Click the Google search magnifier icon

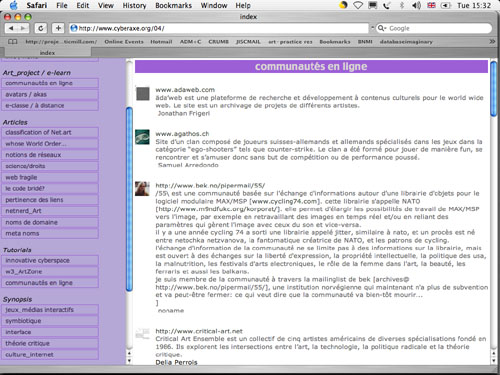[x=382, y=28]
